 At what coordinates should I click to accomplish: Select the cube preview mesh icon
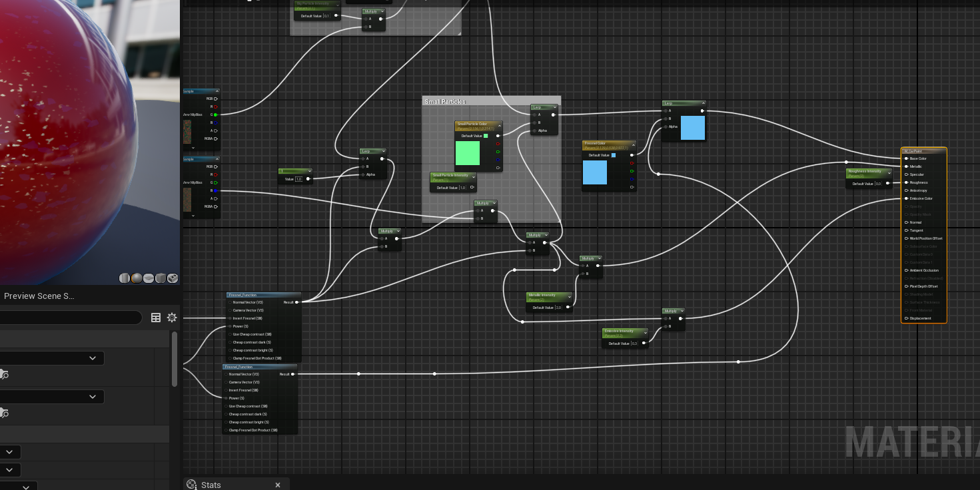coord(161,278)
